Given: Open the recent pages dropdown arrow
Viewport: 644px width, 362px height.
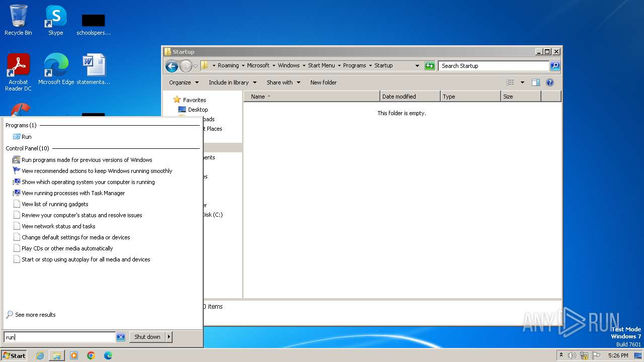Looking at the screenshot, I should point(195,66).
